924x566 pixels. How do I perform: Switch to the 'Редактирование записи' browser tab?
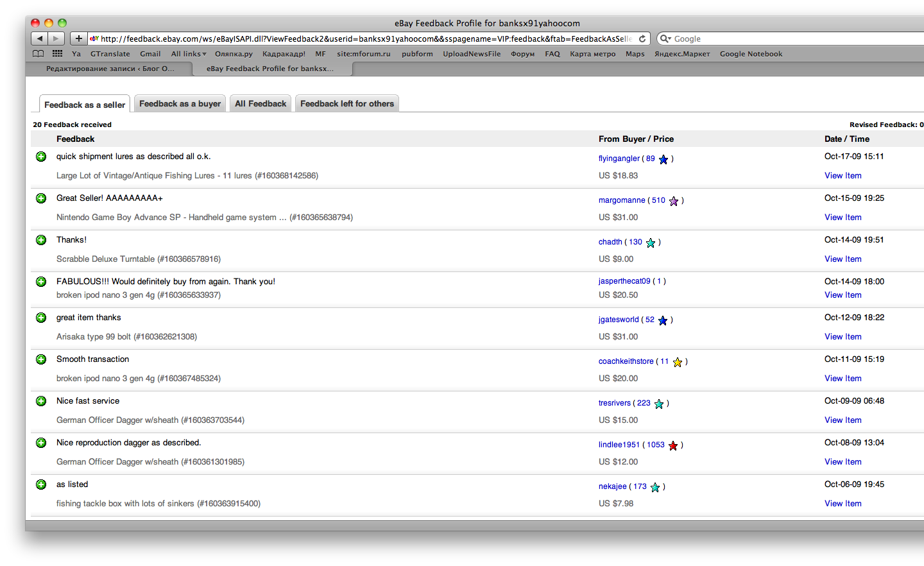coord(110,69)
